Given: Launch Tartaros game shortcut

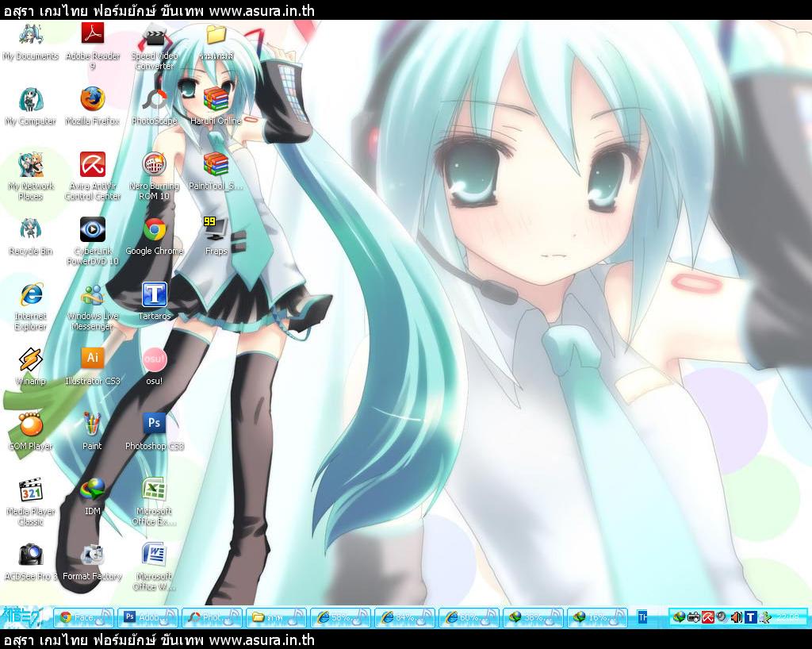Looking at the screenshot, I should pyautogui.click(x=155, y=301).
